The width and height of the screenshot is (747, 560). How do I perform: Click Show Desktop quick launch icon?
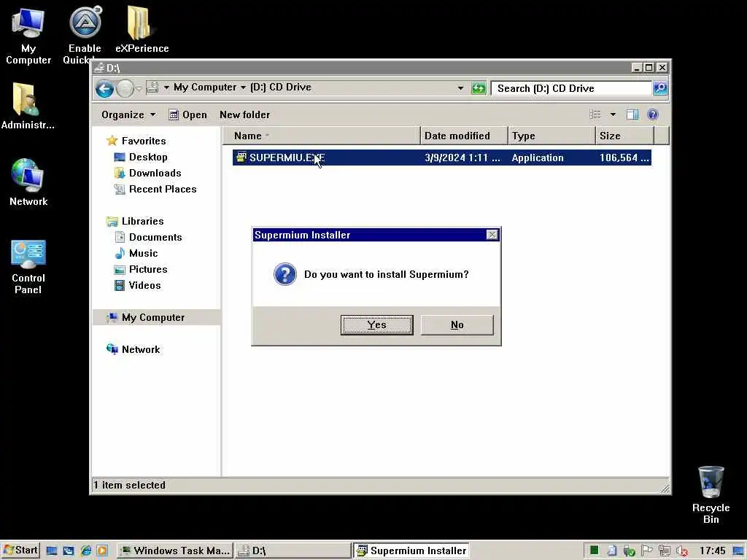tap(52, 551)
